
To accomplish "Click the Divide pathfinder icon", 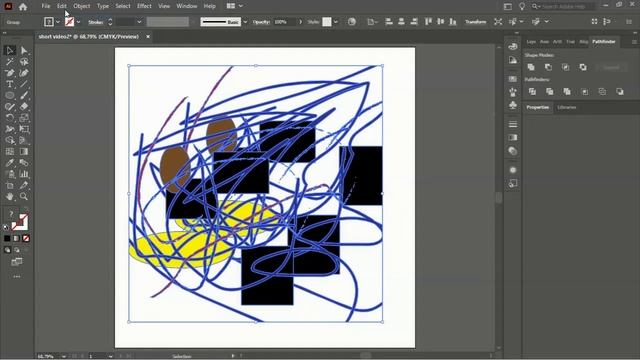I will click(532, 92).
